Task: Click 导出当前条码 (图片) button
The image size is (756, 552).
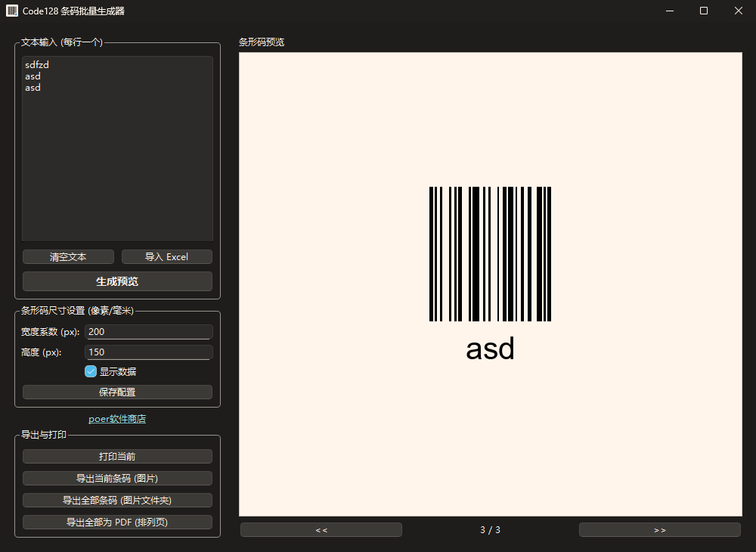Action: click(x=117, y=478)
